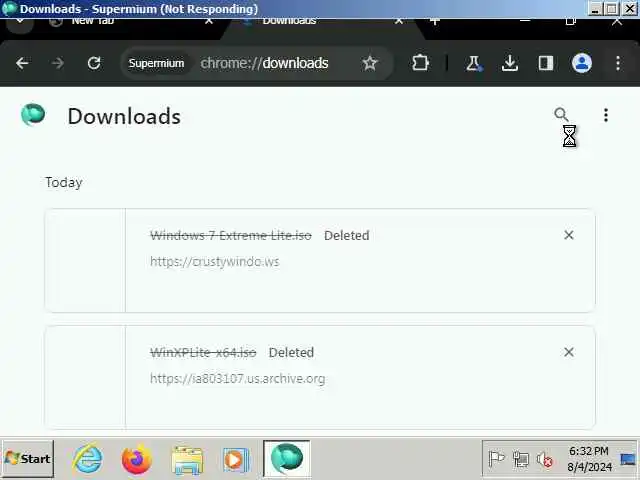The width and height of the screenshot is (640, 480).
Task: Click Deleted status next to Windows 7 Extreme Lite.iso
Action: point(347,236)
